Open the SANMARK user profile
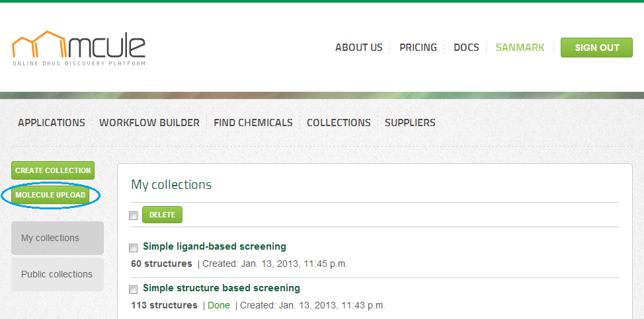The image size is (644, 319). [520, 48]
